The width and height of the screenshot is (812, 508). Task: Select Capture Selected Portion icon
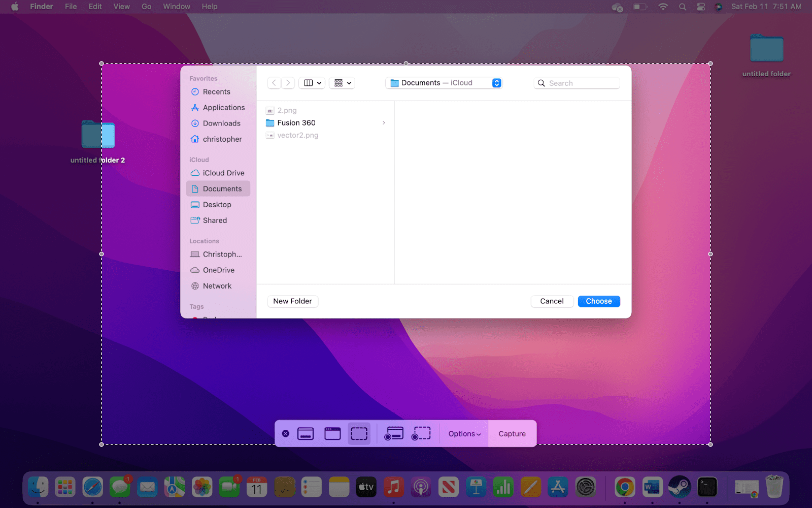pos(359,434)
